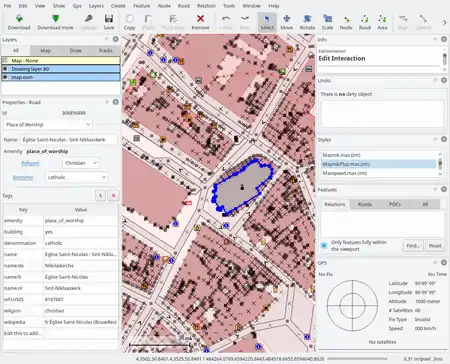The width and height of the screenshot is (450, 364).
Task: Select the Rotate tool
Action: click(x=307, y=19)
